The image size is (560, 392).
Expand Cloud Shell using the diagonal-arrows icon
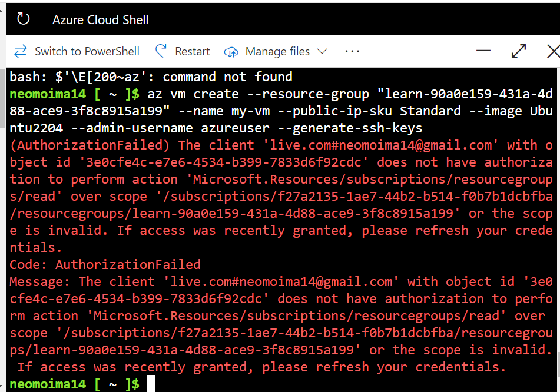[x=518, y=52]
